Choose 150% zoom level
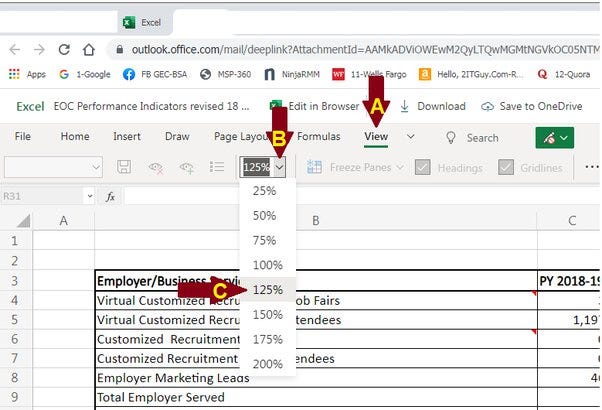602x410 pixels. coord(268,315)
